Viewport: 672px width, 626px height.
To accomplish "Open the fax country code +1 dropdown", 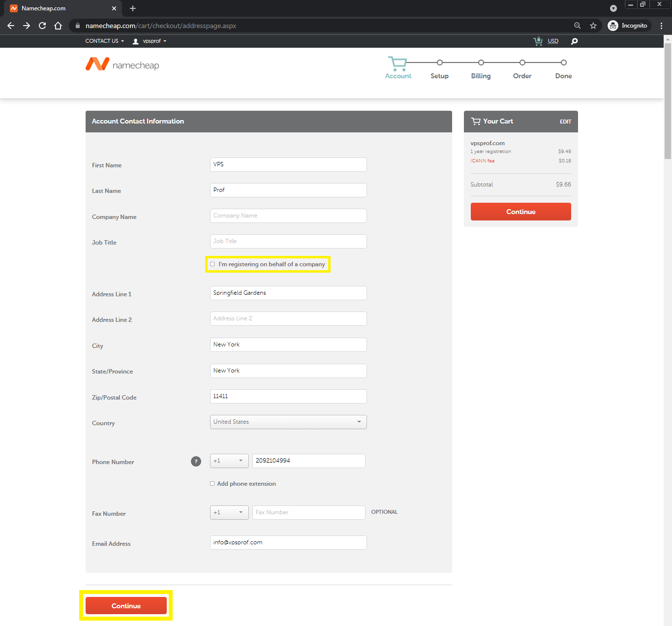I will (229, 512).
